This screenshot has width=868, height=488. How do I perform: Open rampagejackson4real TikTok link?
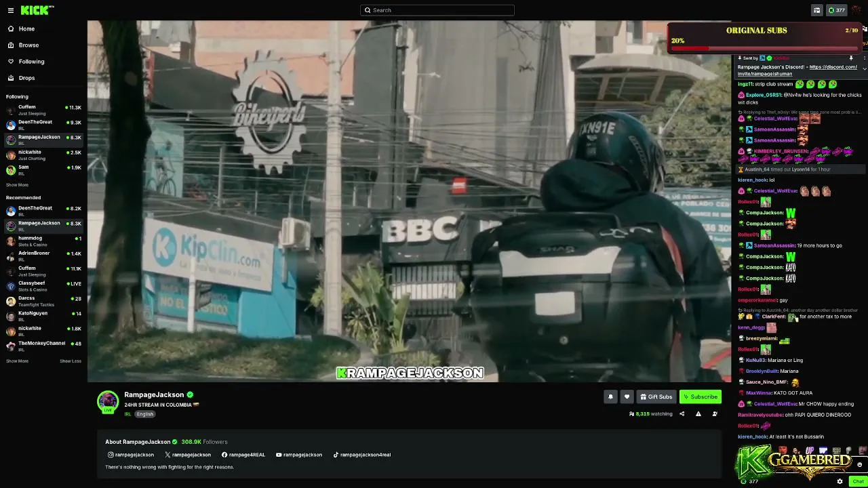(x=362, y=455)
